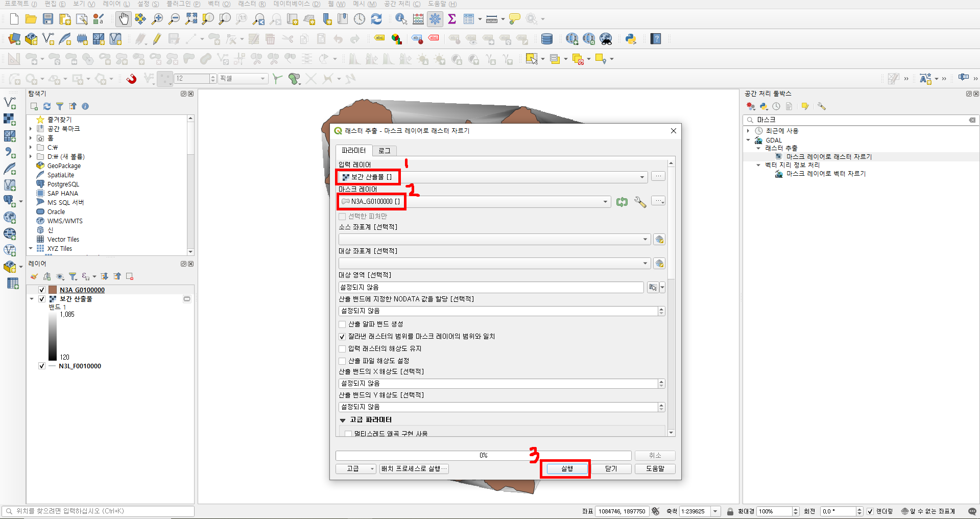Viewport: 980px width, 519px height.
Task: Toggle visibility of N3A_G0100000 layer
Action: [x=42, y=290]
